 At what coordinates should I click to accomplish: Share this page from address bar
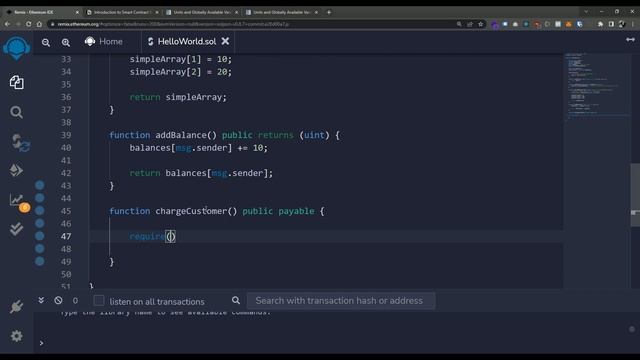tap(470, 24)
